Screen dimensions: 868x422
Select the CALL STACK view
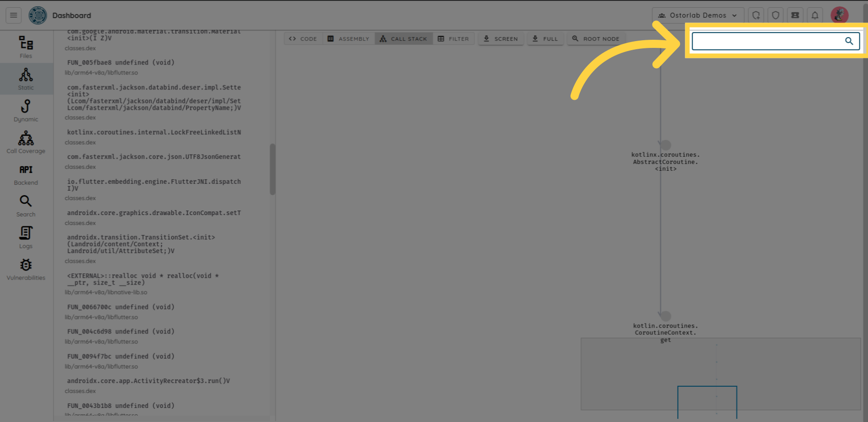(x=403, y=39)
